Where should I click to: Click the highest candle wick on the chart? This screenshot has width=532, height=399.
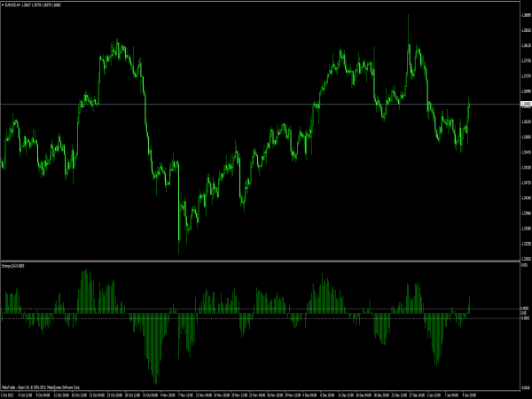coord(409,16)
